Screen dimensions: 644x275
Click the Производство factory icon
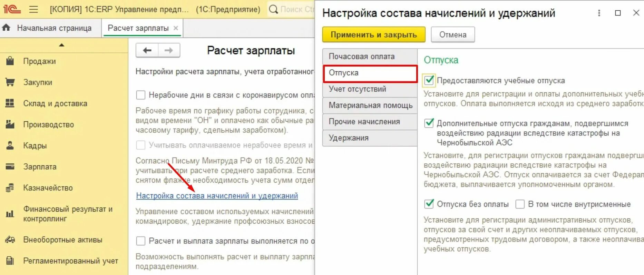click(x=10, y=124)
